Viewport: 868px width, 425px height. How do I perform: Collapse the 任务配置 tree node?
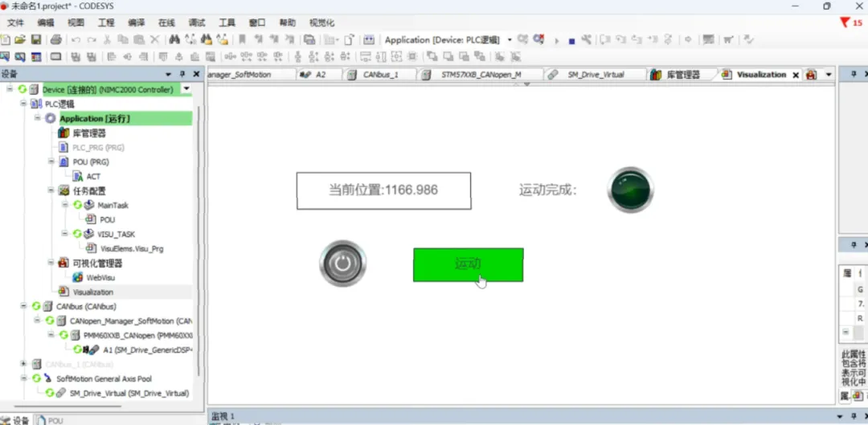coord(51,190)
